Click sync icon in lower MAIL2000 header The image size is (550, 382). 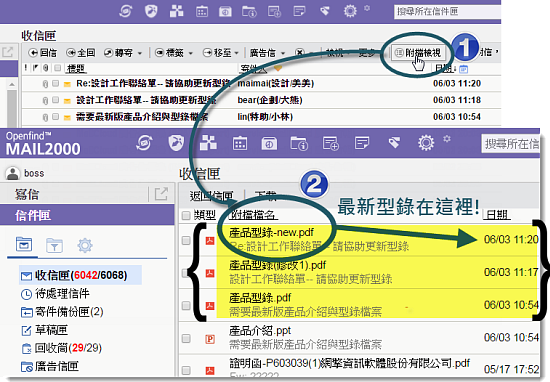pos(145,143)
